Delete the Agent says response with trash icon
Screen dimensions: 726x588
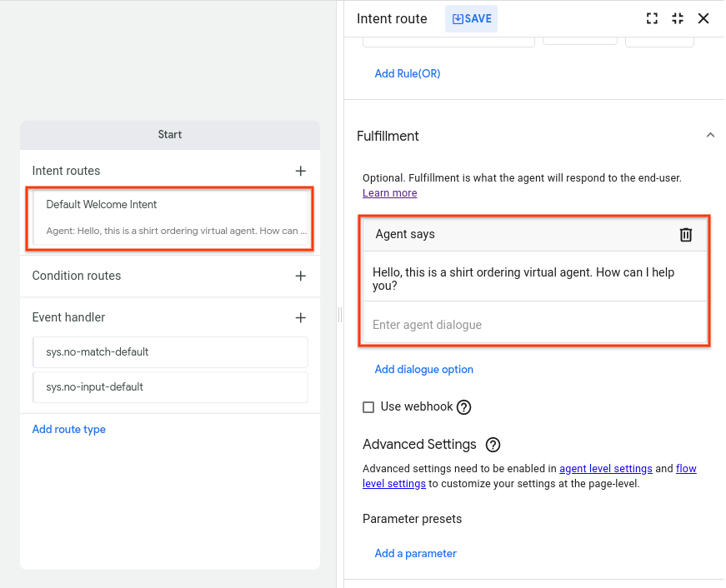(686, 235)
